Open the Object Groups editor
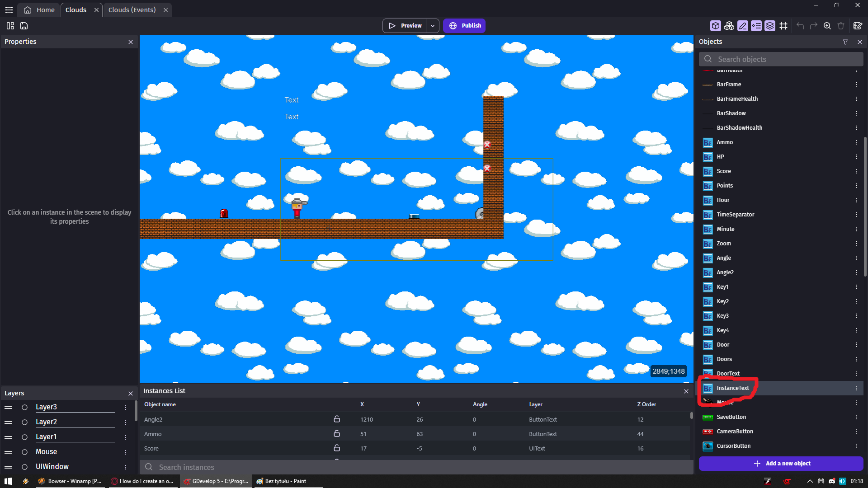The height and width of the screenshot is (488, 868). pos(729,26)
